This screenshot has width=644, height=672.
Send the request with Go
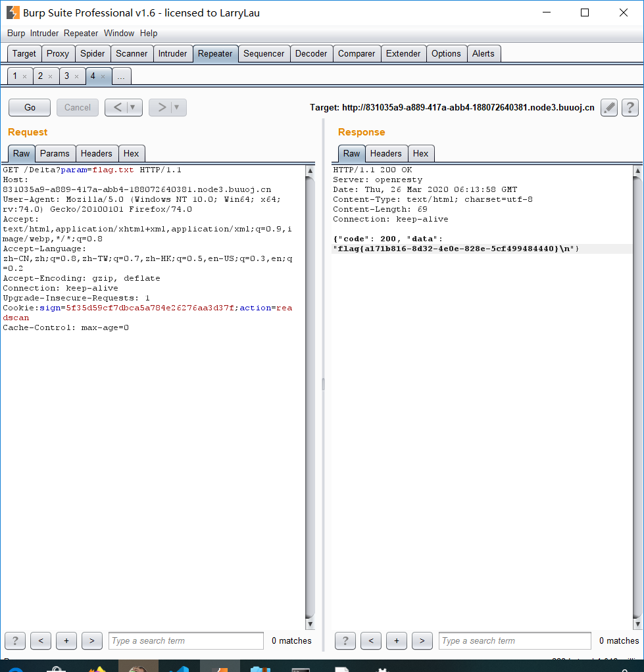pos(30,108)
